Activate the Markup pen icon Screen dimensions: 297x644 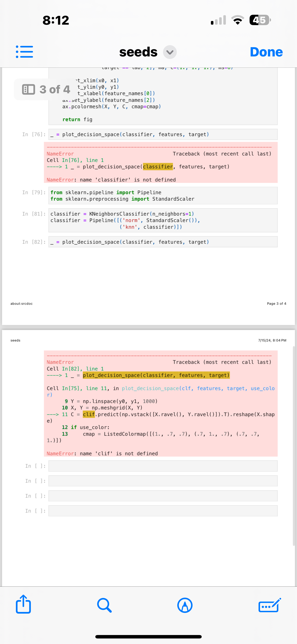185,605
